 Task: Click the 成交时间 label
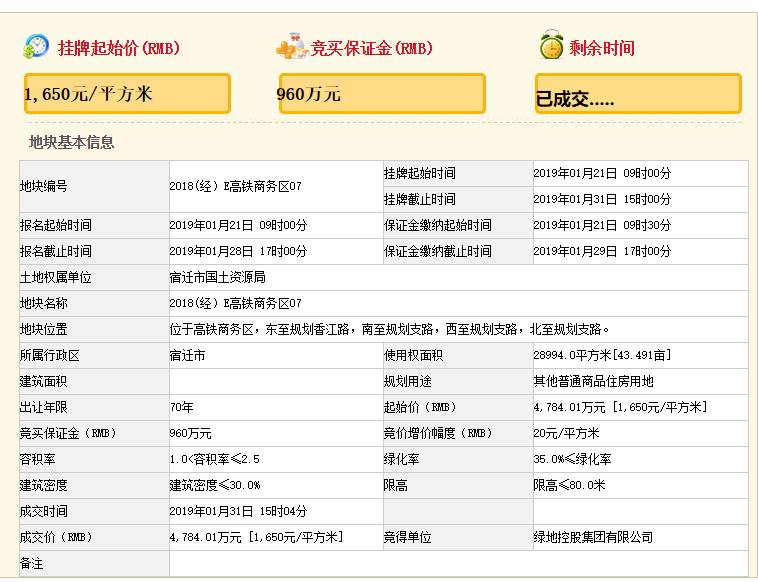click(x=44, y=512)
